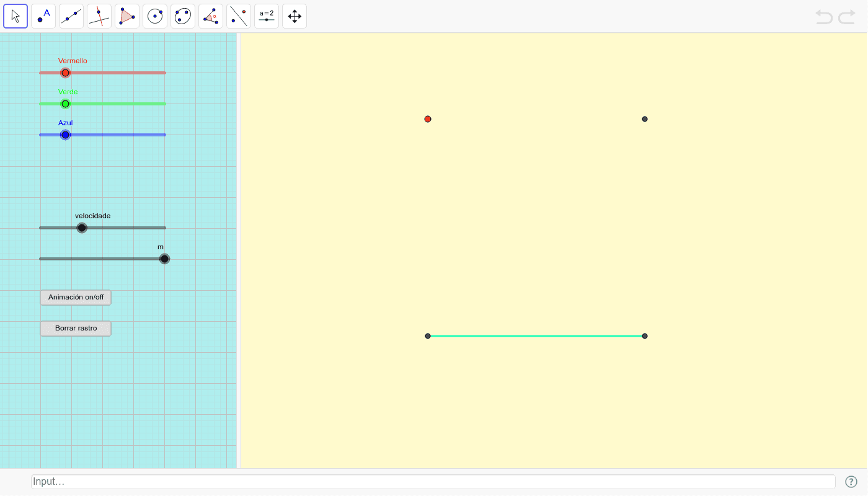The width and height of the screenshot is (868, 496).
Task: Click the velocidade slider handle
Action: 81,228
